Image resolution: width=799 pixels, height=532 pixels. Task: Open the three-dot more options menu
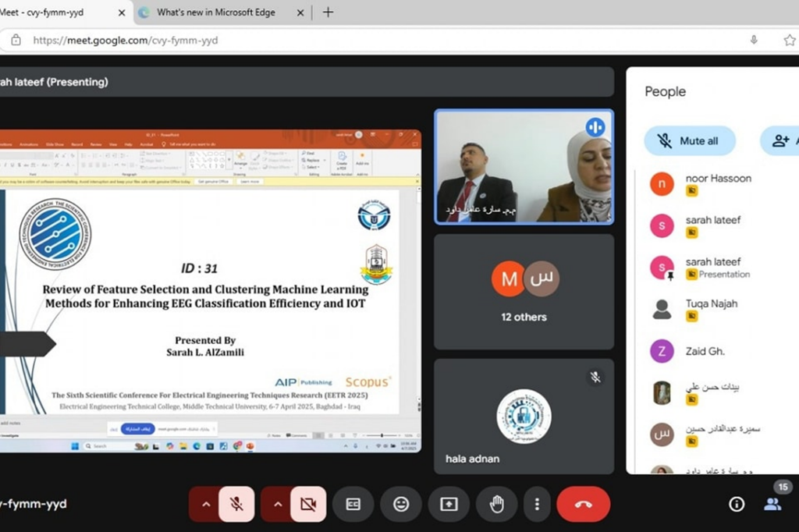point(537,504)
